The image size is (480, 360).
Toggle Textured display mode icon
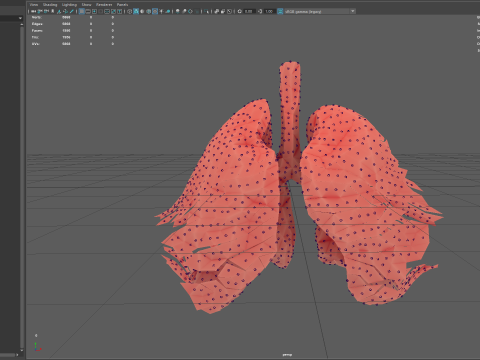[155, 11]
